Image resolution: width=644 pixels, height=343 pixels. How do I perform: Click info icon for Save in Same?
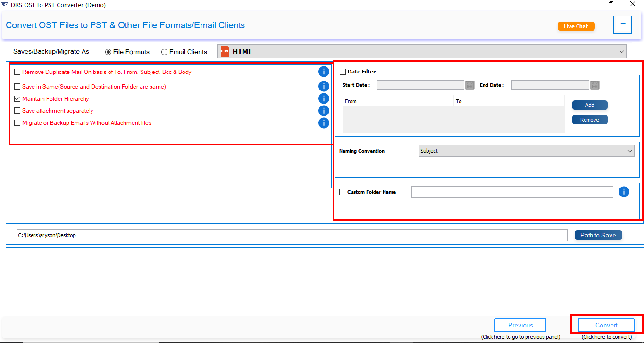tap(324, 86)
